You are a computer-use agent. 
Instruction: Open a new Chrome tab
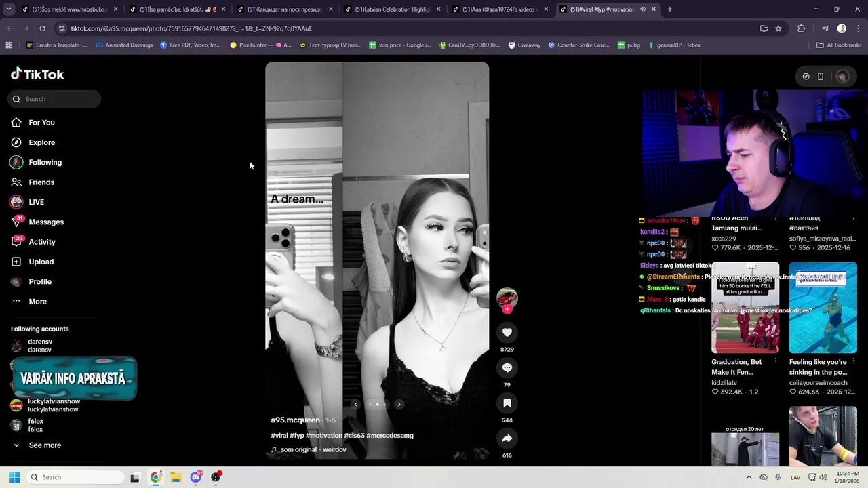[x=669, y=9]
